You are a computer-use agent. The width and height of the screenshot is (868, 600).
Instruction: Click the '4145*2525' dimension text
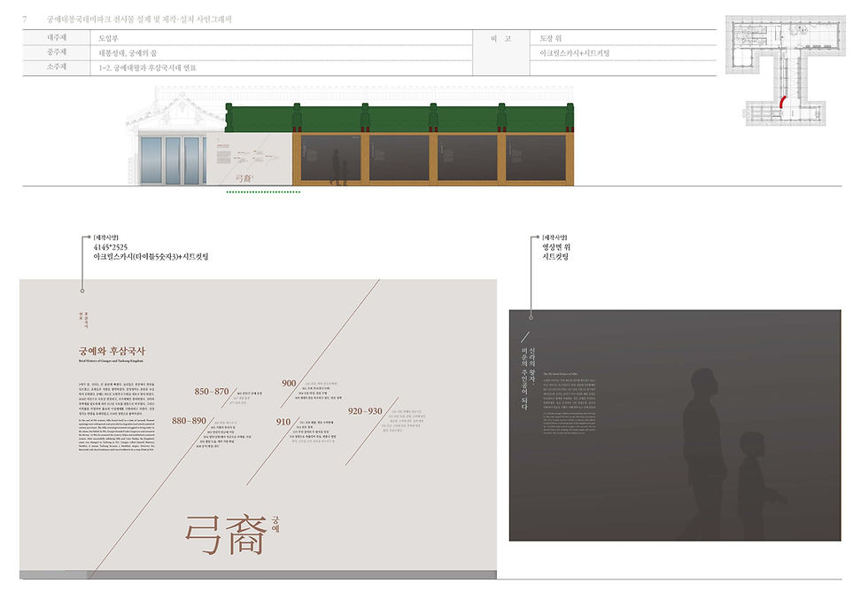coord(110,247)
